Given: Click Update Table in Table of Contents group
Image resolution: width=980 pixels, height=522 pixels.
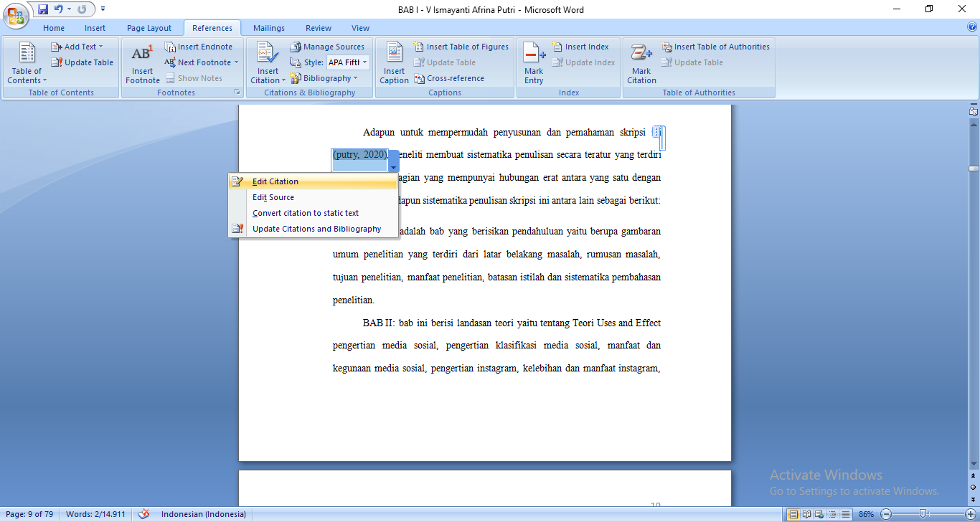Looking at the screenshot, I should [x=82, y=62].
